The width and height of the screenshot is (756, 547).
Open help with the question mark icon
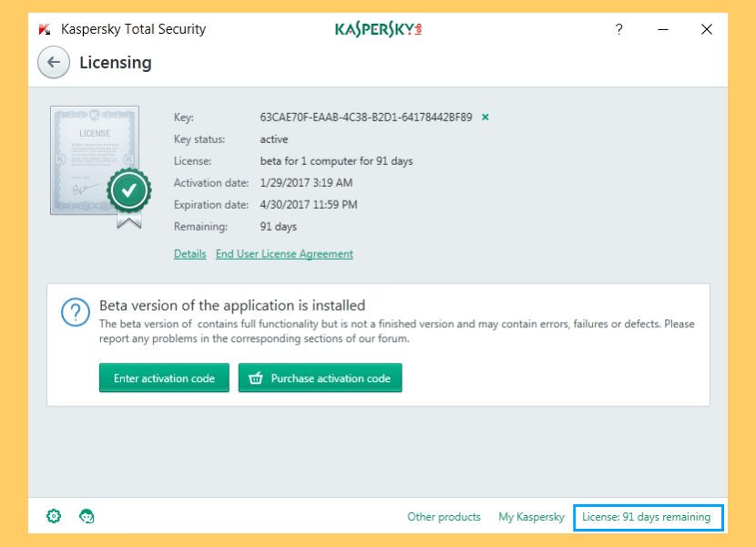tap(619, 29)
